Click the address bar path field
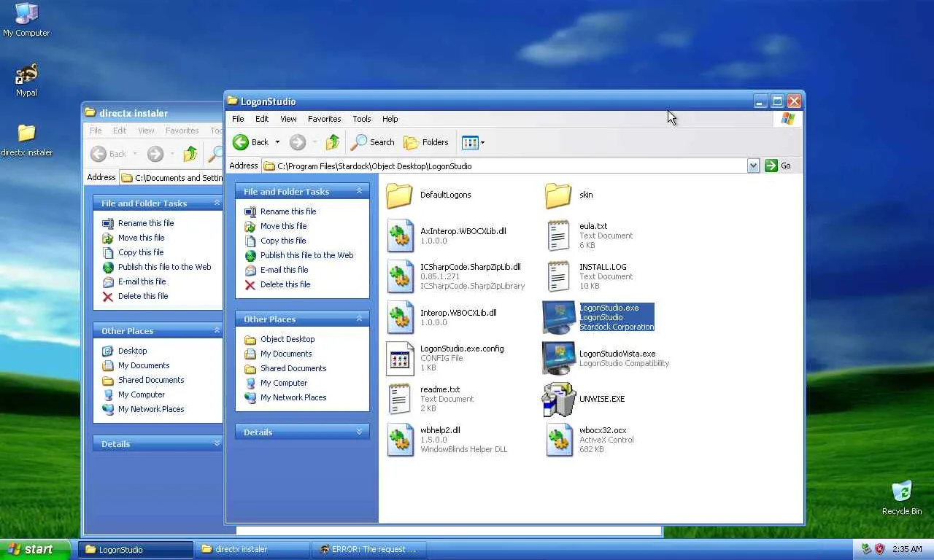This screenshot has height=560, width=934. tap(504, 166)
